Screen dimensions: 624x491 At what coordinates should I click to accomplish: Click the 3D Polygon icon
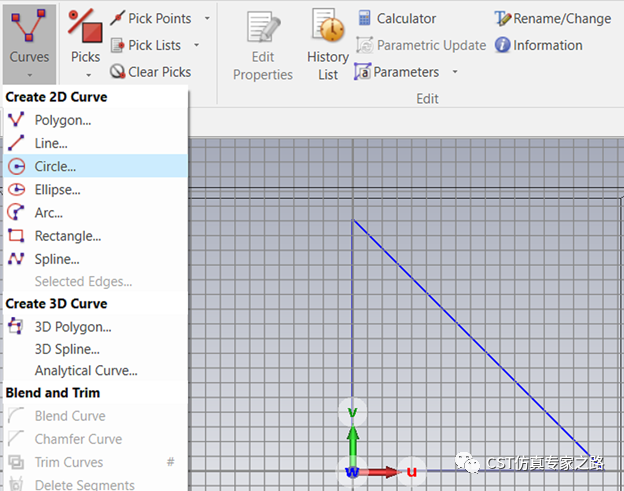16,326
